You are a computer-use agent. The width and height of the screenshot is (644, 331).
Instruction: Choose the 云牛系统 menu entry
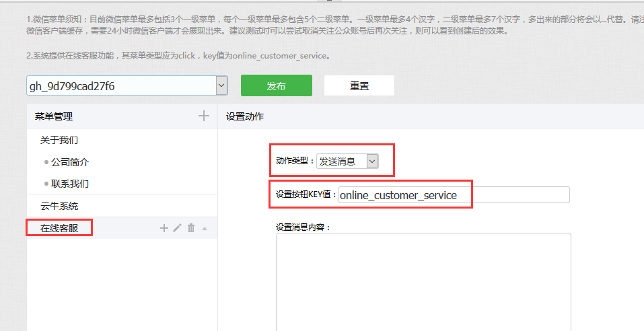click(x=59, y=206)
